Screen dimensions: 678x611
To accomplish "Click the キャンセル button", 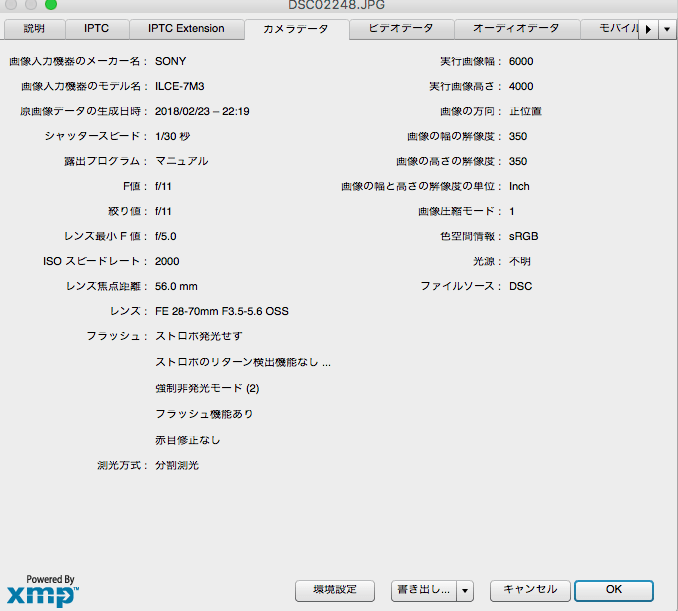I will [530, 590].
